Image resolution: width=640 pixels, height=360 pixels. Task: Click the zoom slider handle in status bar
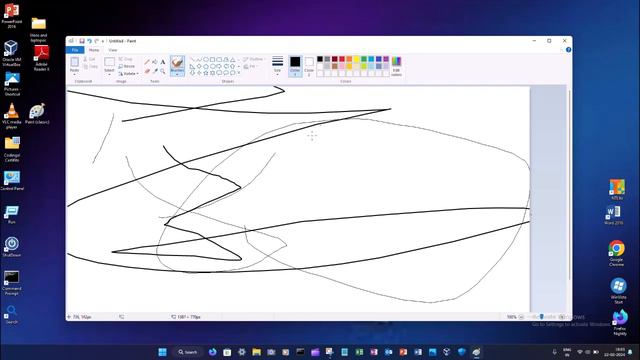point(542,317)
